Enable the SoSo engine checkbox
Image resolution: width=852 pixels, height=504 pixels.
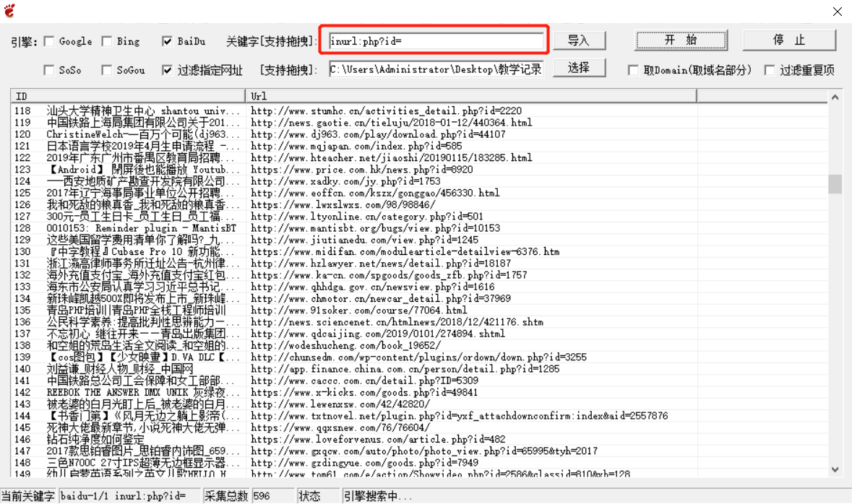tap(49, 70)
